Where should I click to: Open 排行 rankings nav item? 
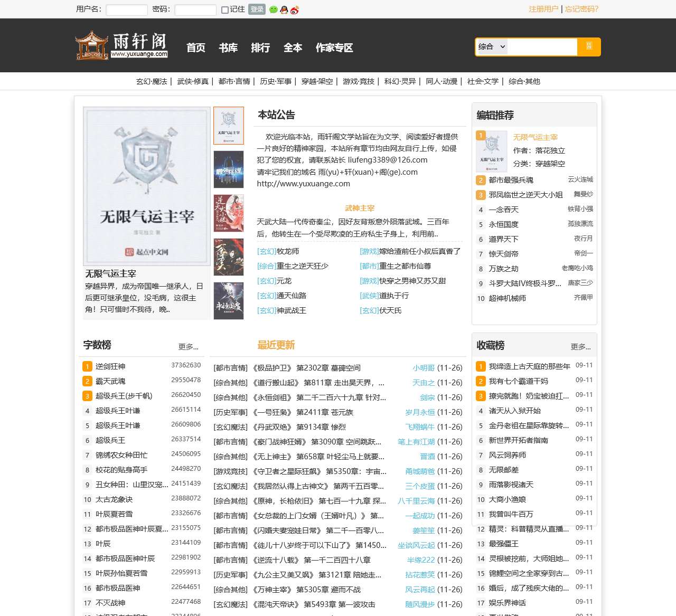(x=260, y=48)
